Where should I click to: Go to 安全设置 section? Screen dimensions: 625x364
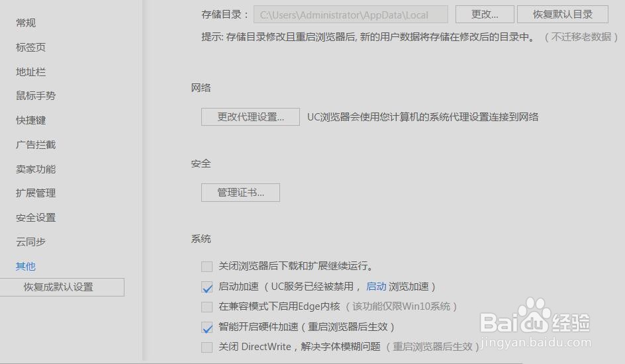[36, 218]
